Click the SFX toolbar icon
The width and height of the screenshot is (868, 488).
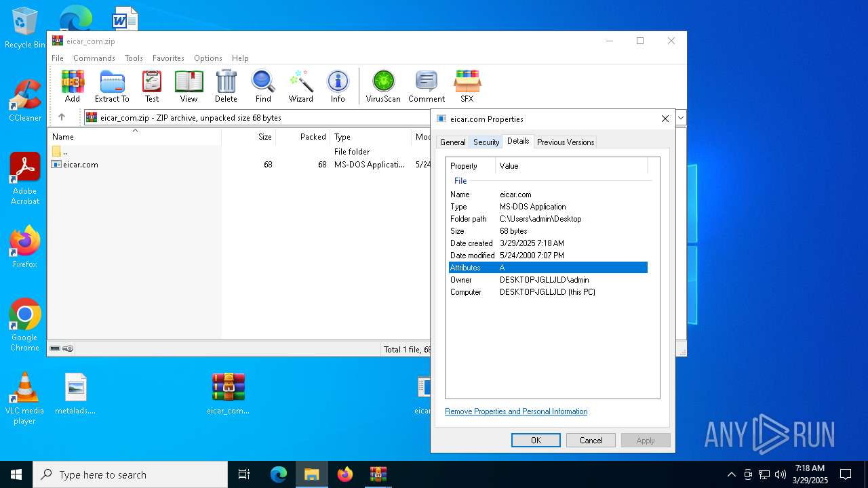pos(467,86)
